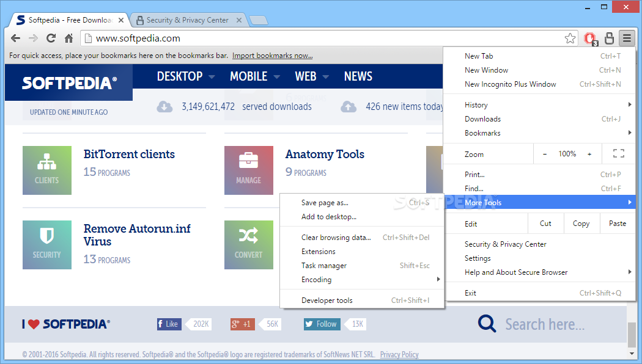Click the Google +1 button
This screenshot has height=364, width=642.
[x=242, y=324]
